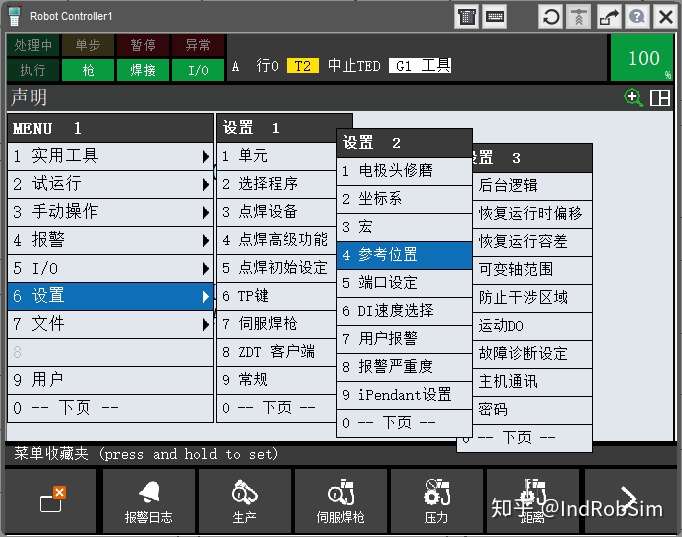Viewport: 682px width, 537px height.
Task: Select 6 DI速度选择 menu item
Action: (405, 311)
